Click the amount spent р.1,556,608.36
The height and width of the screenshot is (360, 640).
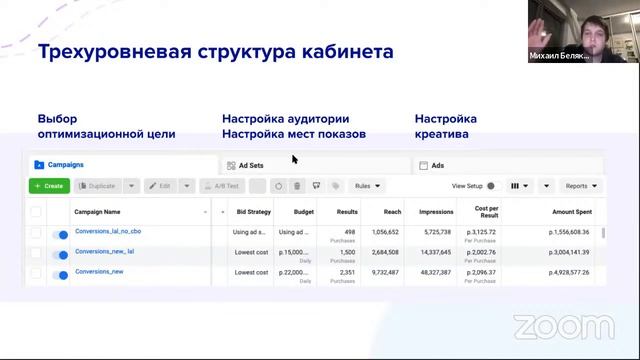pos(569,232)
